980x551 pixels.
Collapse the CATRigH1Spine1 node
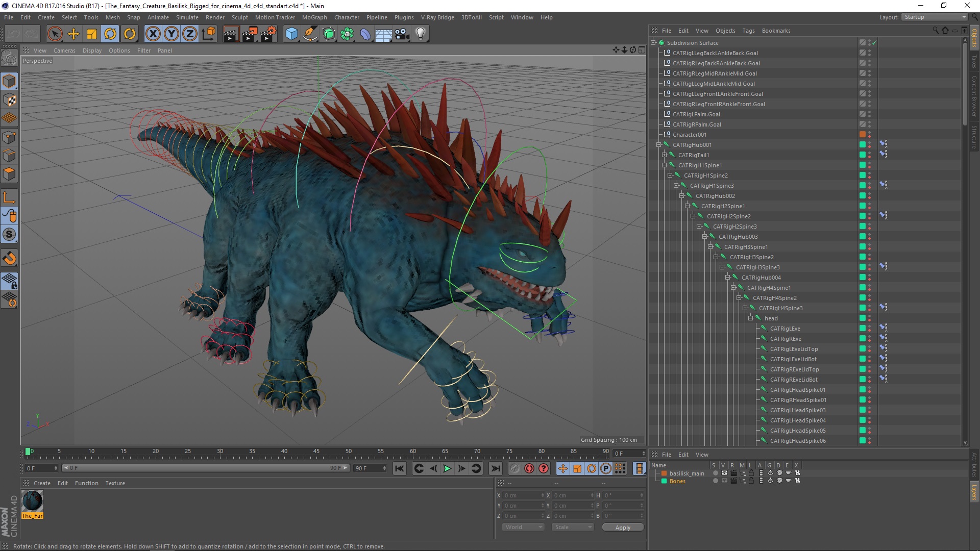[x=665, y=165]
